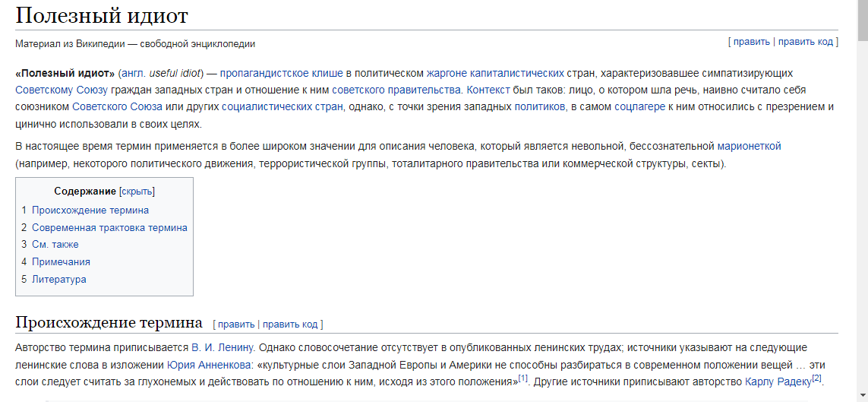Jump to 'Современная трактовка термина' in the contents
The width and height of the screenshot is (868, 402).
pos(109,227)
